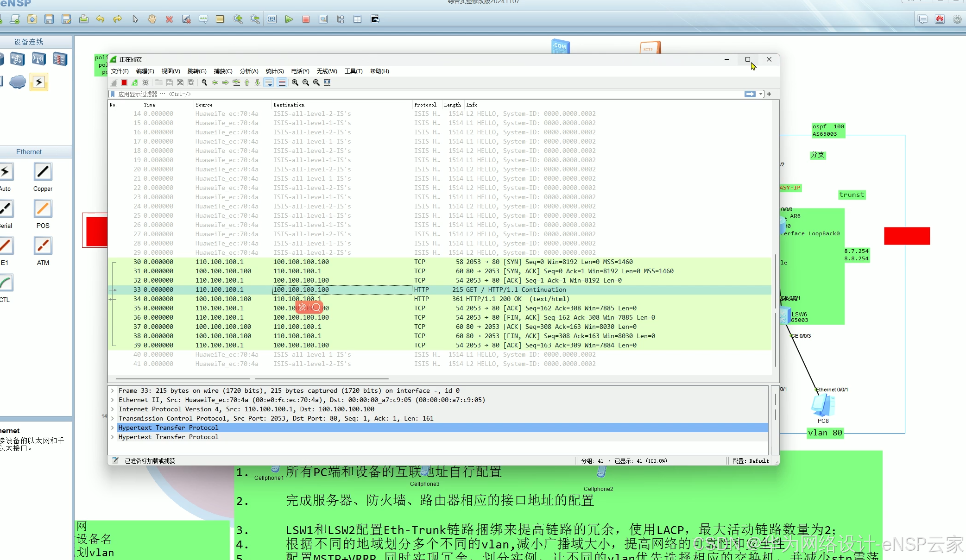
Task: Select the eNSP packet capture magnifier icon
Action: (x=323, y=19)
